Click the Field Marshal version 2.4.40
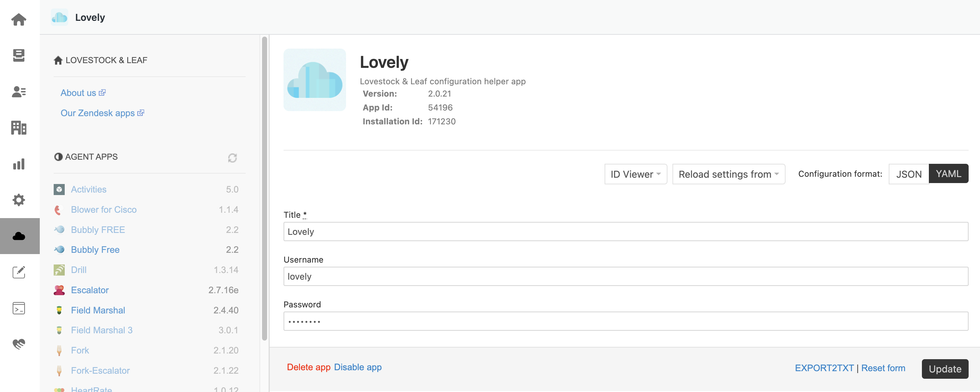Viewport: 980px width, 392px height. 226,310
